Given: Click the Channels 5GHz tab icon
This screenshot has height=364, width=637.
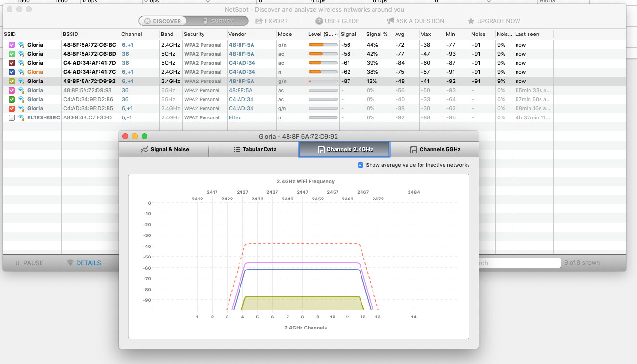Looking at the screenshot, I should pyautogui.click(x=413, y=150).
